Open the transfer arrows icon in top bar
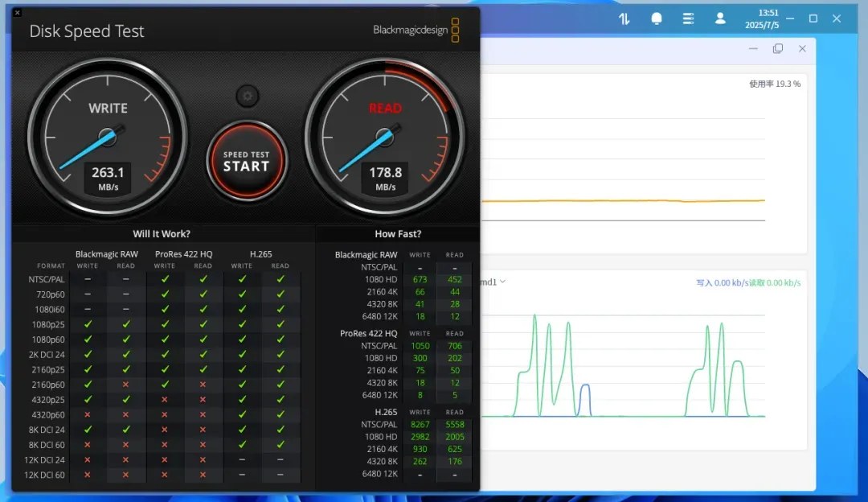868x502 pixels. [624, 19]
